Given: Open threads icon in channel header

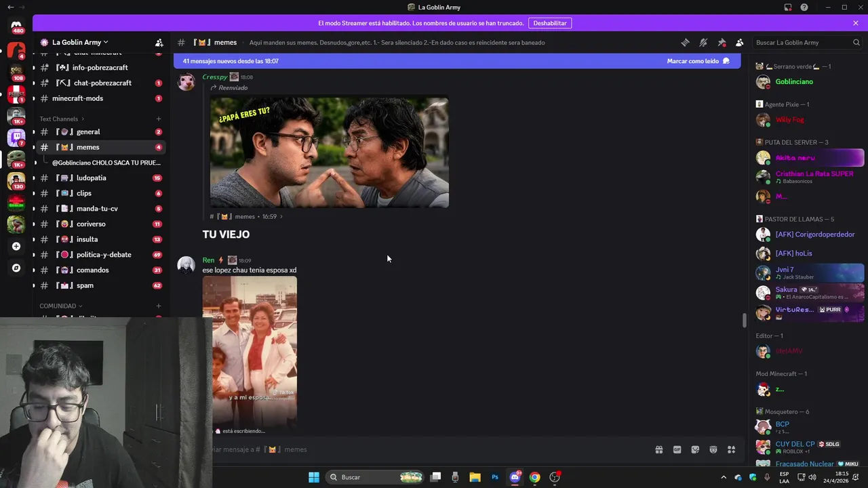Looking at the screenshot, I should [x=685, y=42].
